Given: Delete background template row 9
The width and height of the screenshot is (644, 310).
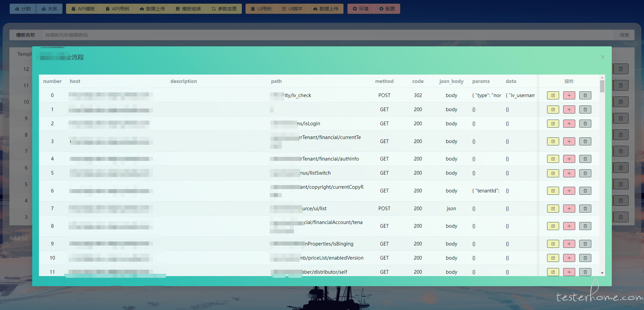Looking at the screenshot, I should (x=621, y=118).
